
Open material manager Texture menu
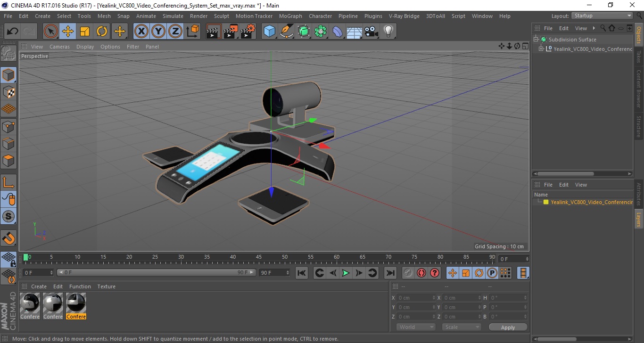tap(106, 286)
